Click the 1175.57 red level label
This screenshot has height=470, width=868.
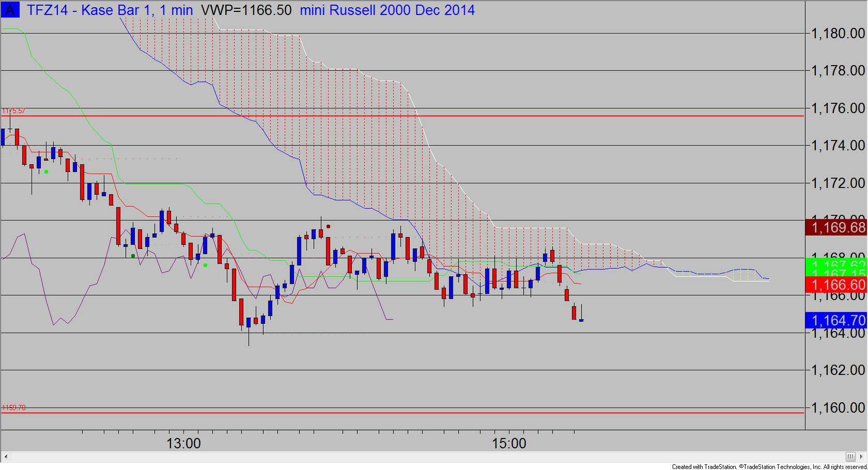point(13,111)
